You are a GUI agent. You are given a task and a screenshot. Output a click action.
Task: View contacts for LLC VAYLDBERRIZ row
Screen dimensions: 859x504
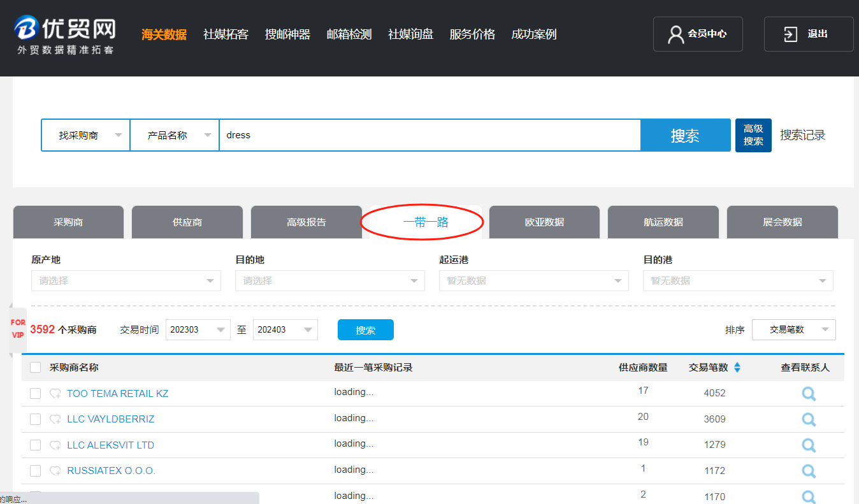(x=809, y=419)
